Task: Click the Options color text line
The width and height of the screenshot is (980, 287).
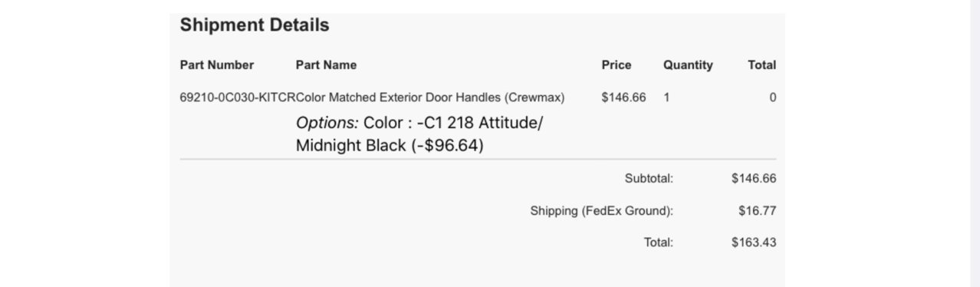Action: pyautogui.click(x=419, y=123)
